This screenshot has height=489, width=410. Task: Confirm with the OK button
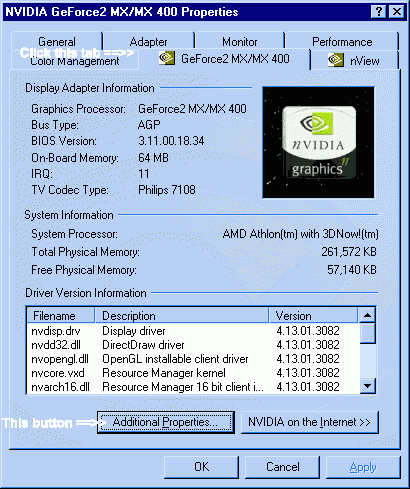pos(201,467)
